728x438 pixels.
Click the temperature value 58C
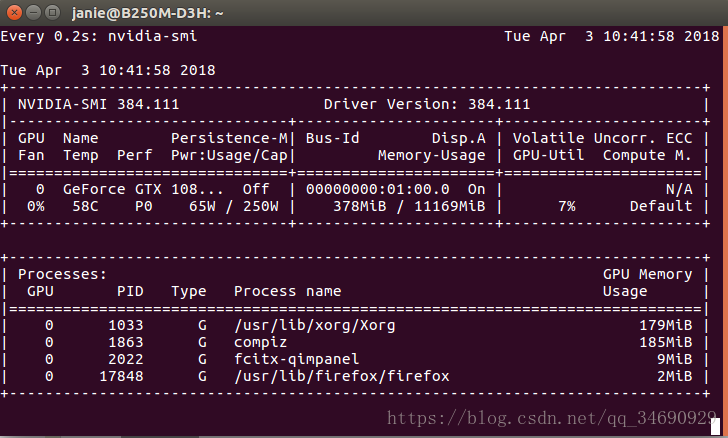point(85,206)
